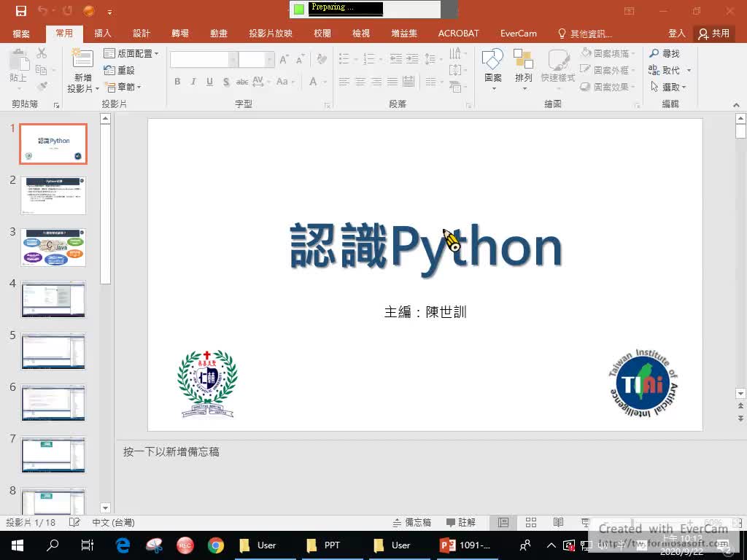747x560 pixels.
Task: Switch to the 轉場 ribbon tab
Action: pyautogui.click(x=180, y=34)
